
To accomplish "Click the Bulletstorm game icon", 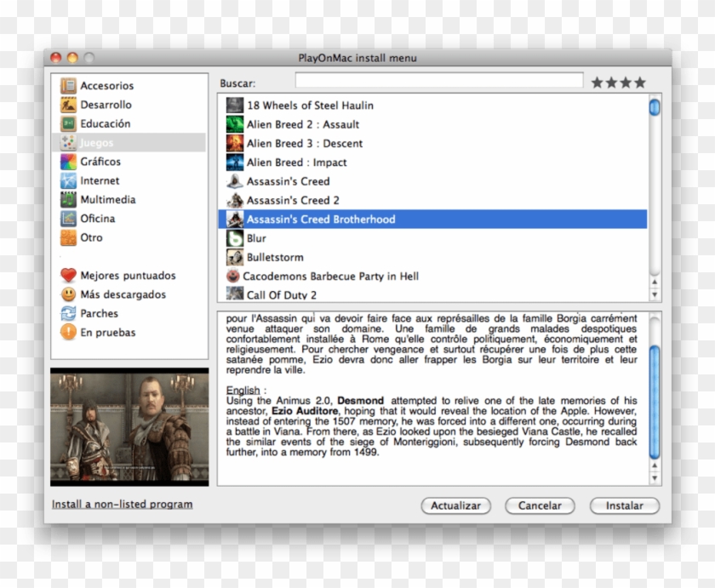I will (x=235, y=257).
